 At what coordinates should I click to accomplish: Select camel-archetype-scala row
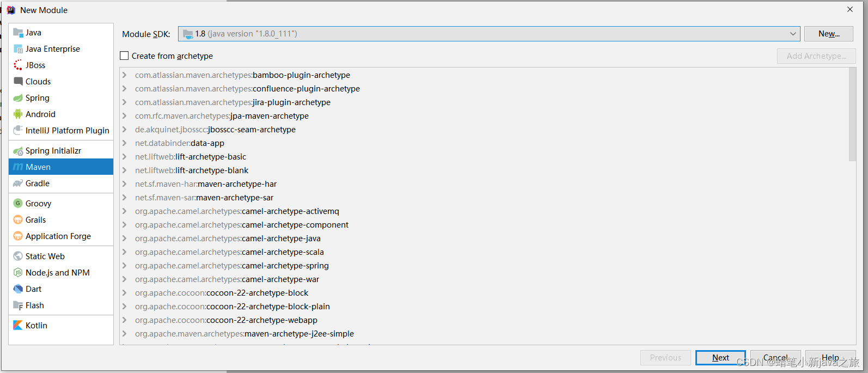coord(484,252)
